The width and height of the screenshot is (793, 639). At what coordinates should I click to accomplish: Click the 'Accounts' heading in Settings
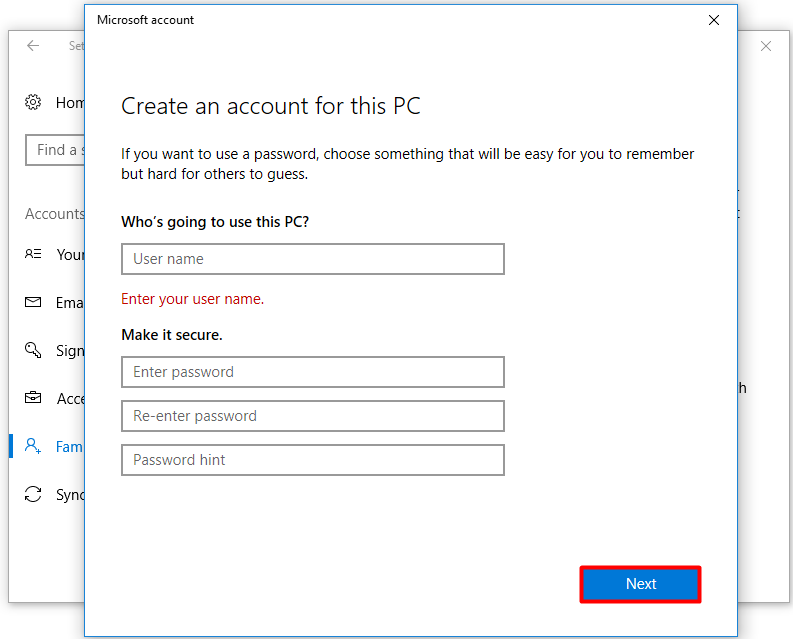(x=55, y=214)
